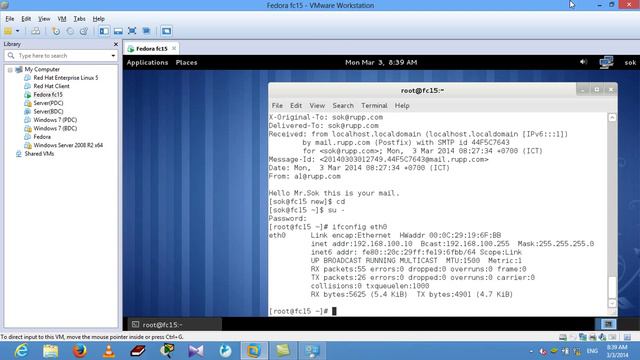Screen dimensions: 640x360
Task: Open the VMware Help menu
Action: (98, 19)
